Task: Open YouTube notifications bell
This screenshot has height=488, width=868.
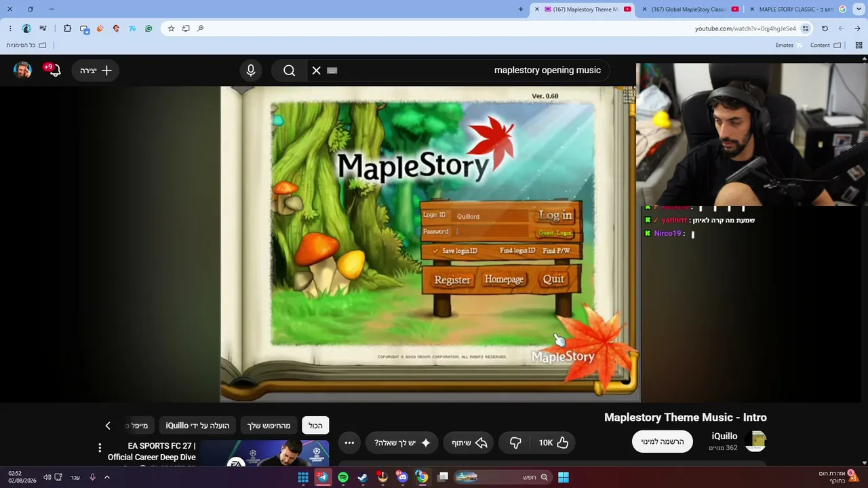Action: (55, 70)
